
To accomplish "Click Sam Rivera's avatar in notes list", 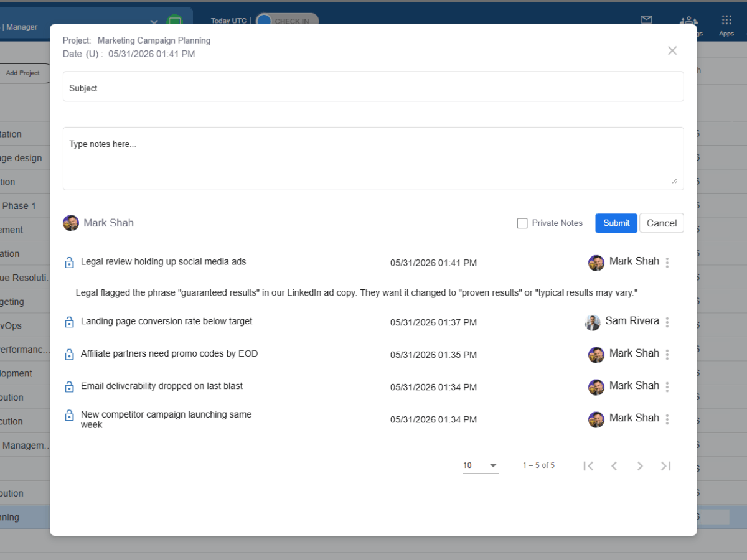I will pos(593,322).
